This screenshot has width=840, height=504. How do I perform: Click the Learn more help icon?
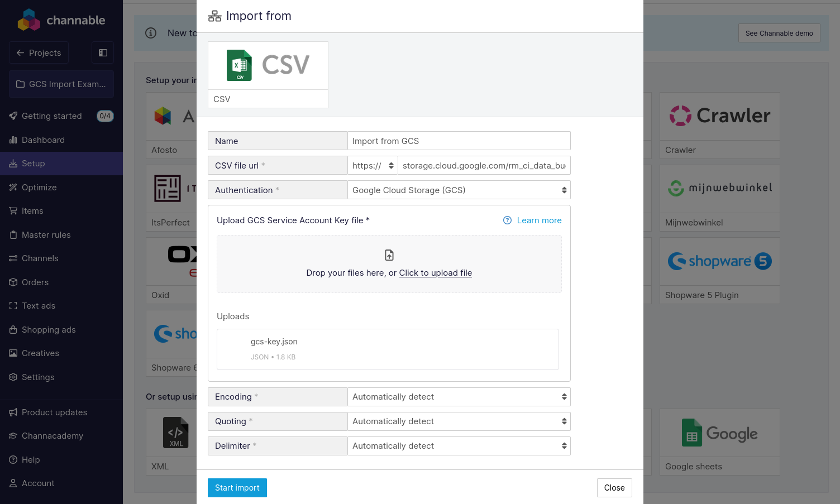[507, 220]
